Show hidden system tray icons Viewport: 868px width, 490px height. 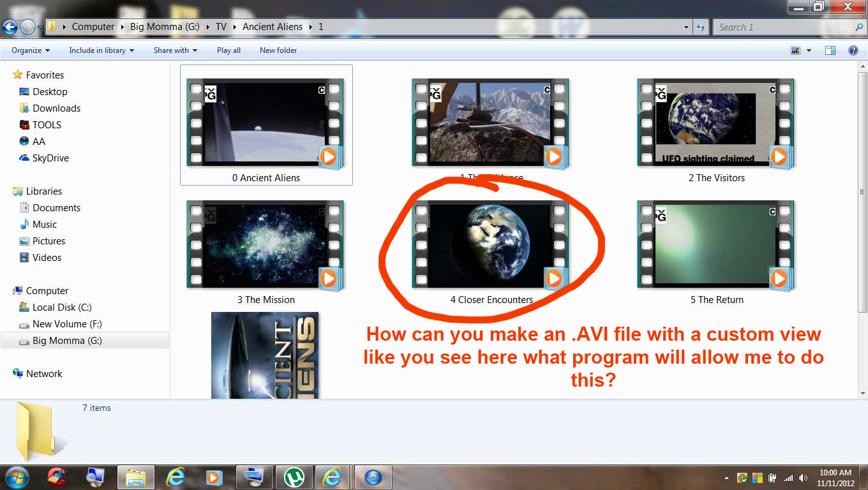(x=727, y=477)
